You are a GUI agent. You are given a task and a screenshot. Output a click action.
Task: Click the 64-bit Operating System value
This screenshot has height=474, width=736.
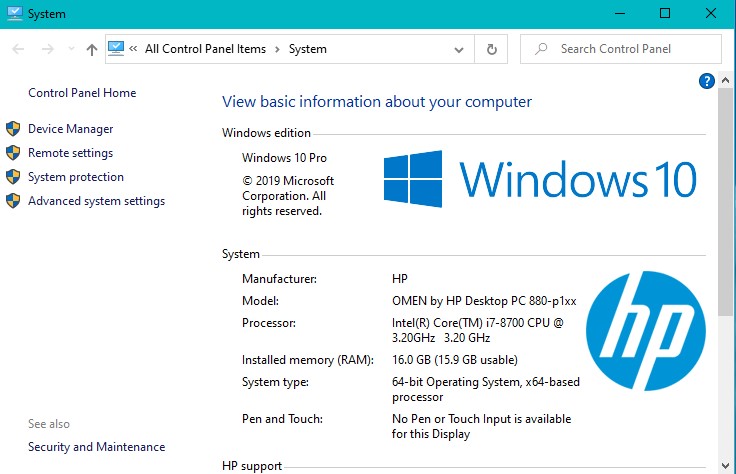pyautogui.click(x=486, y=390)
